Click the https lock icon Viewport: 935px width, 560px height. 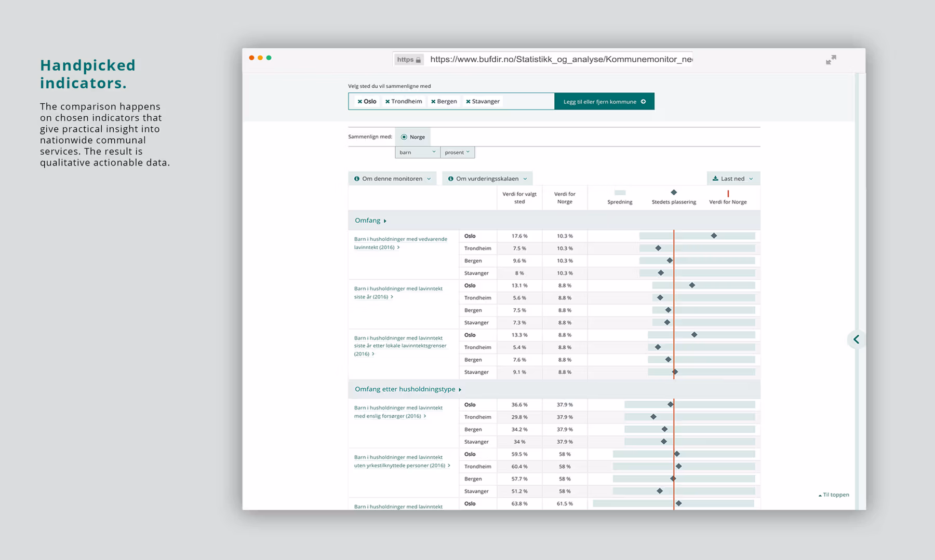coord(418,60)
